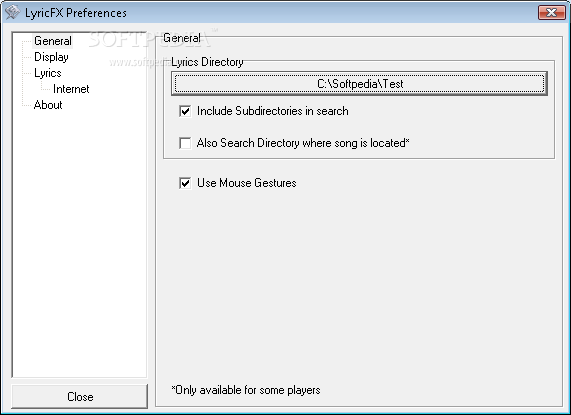Image resolution: width=571 pixels, height=415 pixels.
Task: Close the Preferences window with the red X
Action: tap(551, 12)
